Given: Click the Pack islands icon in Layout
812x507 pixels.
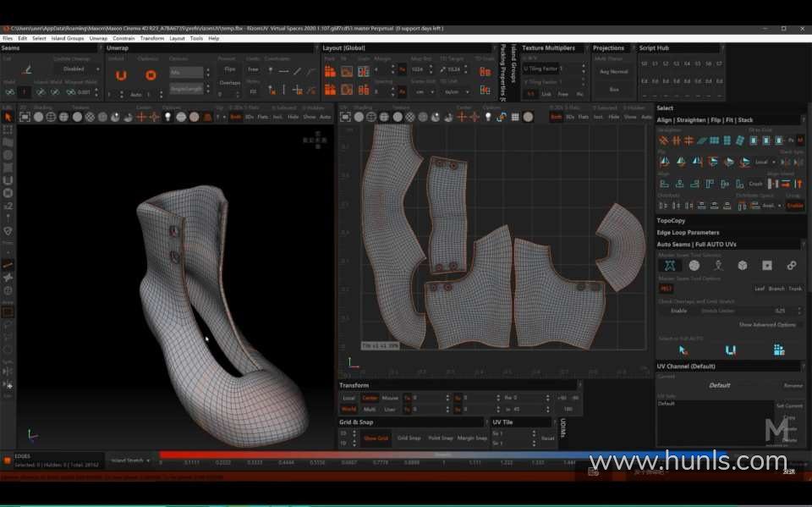Looking at the screenshot, I should [330, 72].
